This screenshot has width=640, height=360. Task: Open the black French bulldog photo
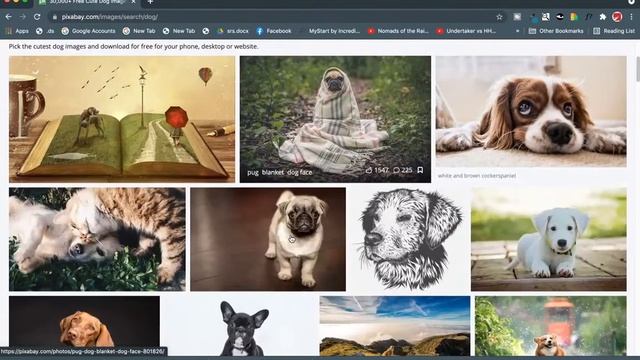pos(240,326)
